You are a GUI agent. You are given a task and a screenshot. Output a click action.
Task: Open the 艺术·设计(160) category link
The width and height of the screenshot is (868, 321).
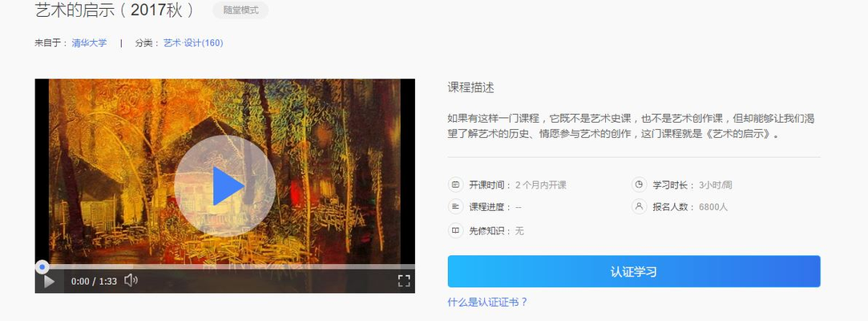coord(193,43)
